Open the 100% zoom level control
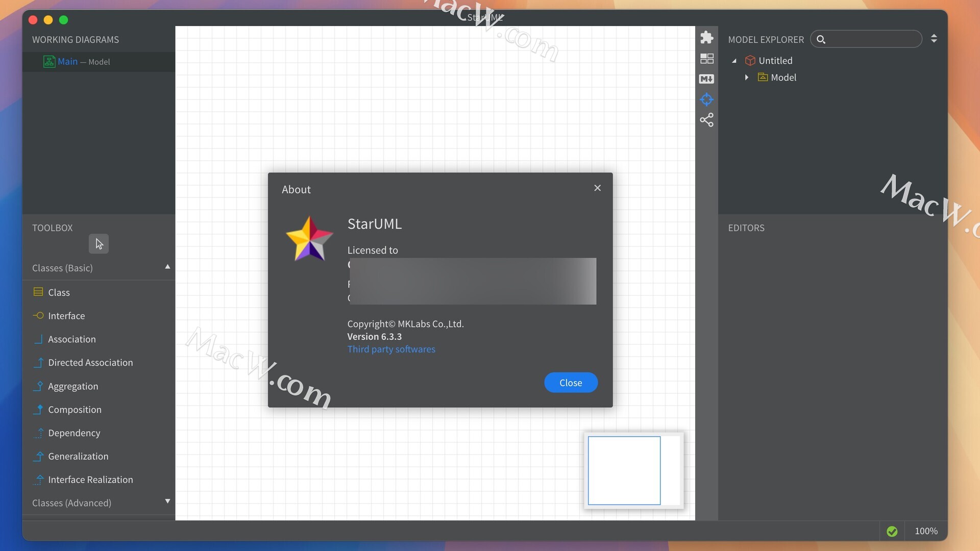 926,531
